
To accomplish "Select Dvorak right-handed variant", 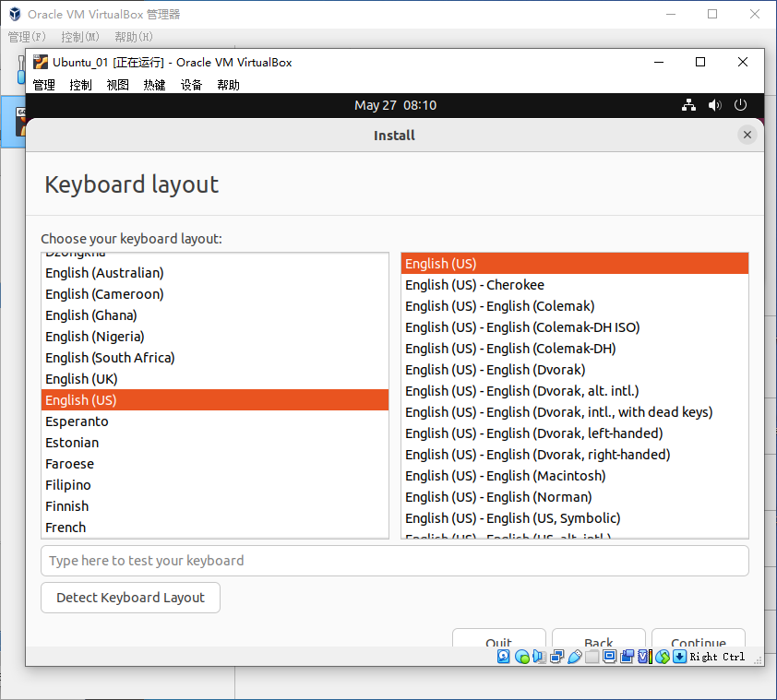I will click(x=575, y=455).
